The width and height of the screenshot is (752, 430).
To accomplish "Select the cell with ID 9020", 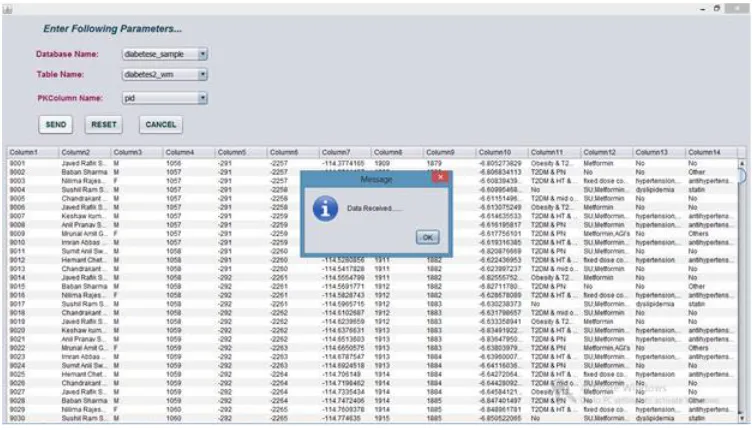I will click(33, 330).
